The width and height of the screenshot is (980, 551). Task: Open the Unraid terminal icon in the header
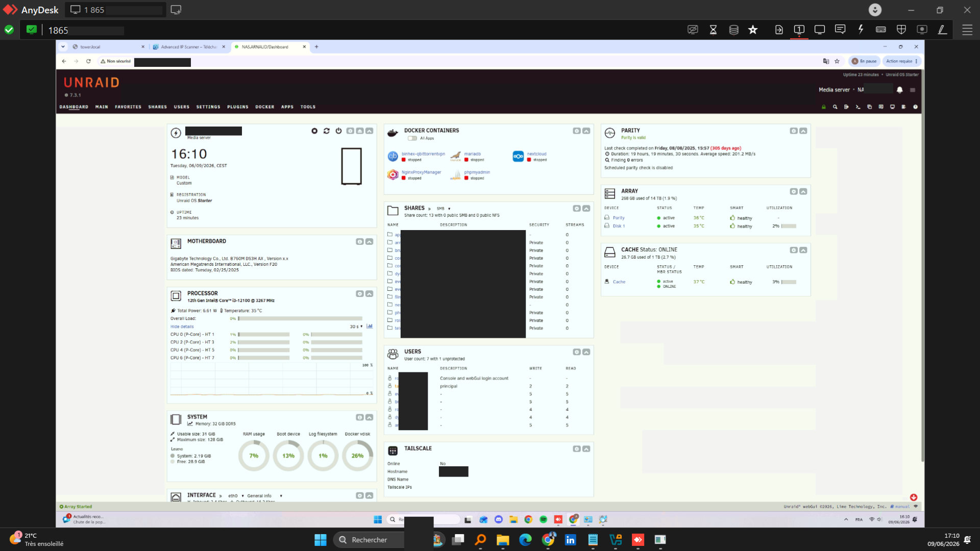tap(858, 107)
